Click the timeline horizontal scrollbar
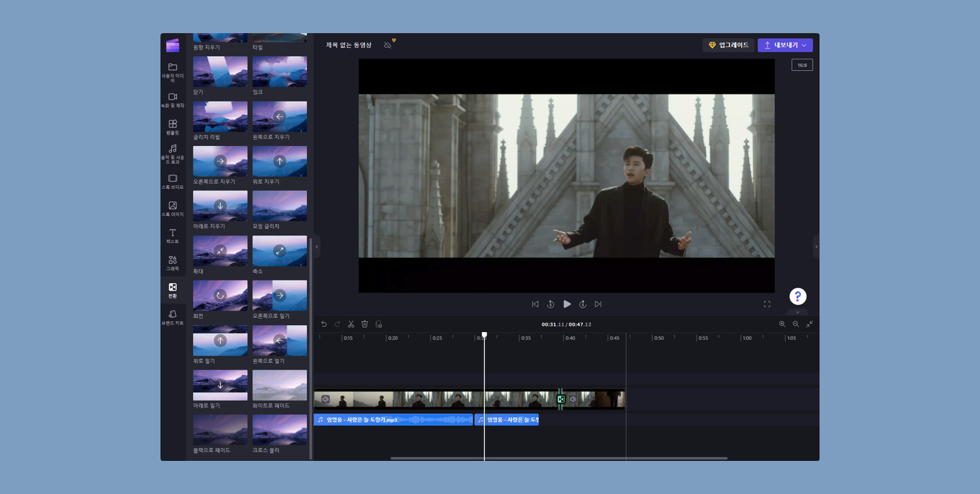Image resolution: width=980 pixels, height=494 pixels. 558,458
